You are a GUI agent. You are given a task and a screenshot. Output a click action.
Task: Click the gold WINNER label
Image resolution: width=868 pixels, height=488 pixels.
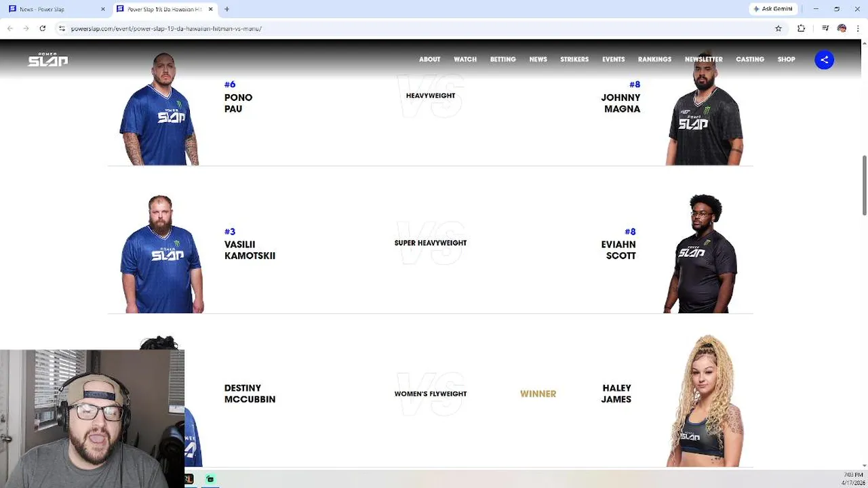[538, 394]
